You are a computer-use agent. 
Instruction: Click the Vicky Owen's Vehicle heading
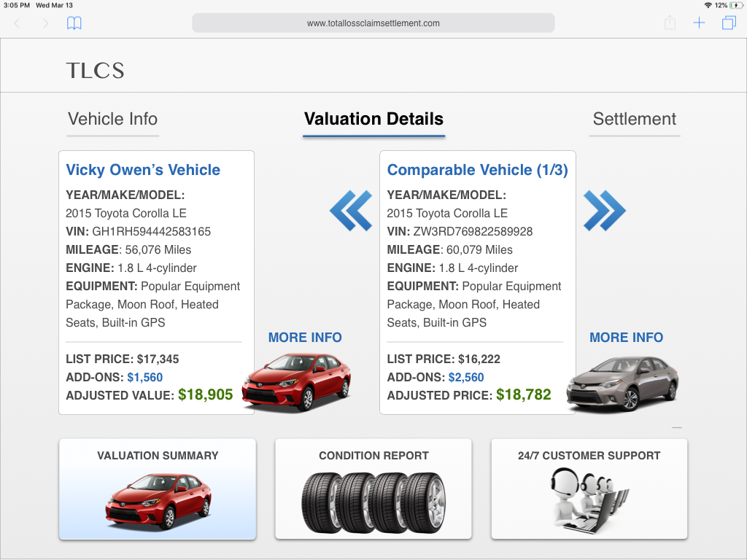tap(143, 169)
